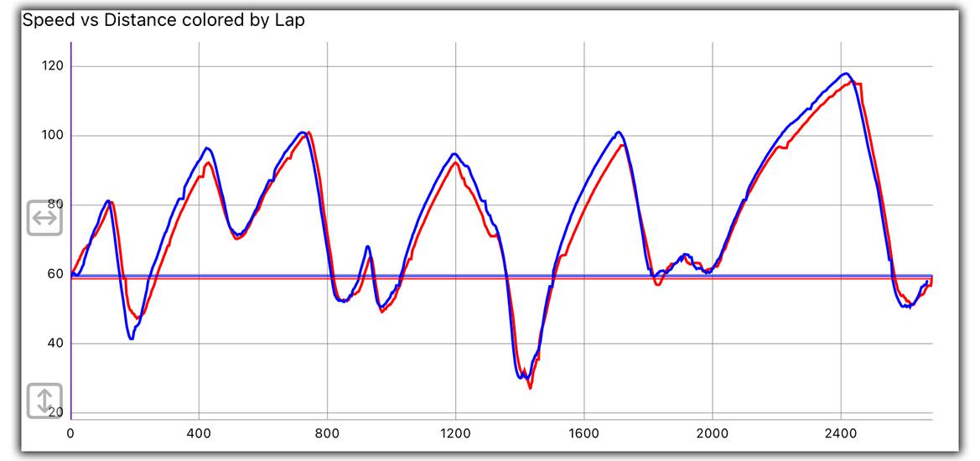Image resolution: width=980 pixels, height=461 pixels.
Task: Click the x-axis label 400
Action: (x=199, y=433)
